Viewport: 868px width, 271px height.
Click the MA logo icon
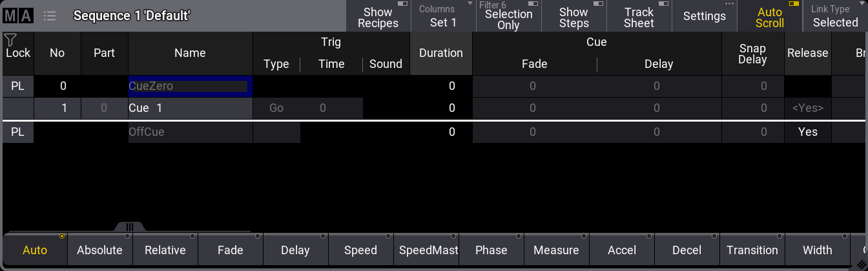click(x=19, y=16)
